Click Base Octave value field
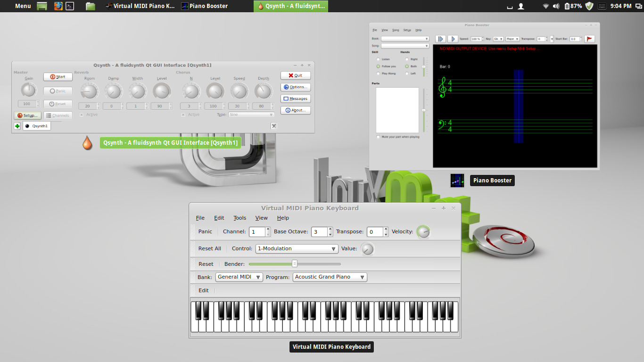 pos(320,232)
